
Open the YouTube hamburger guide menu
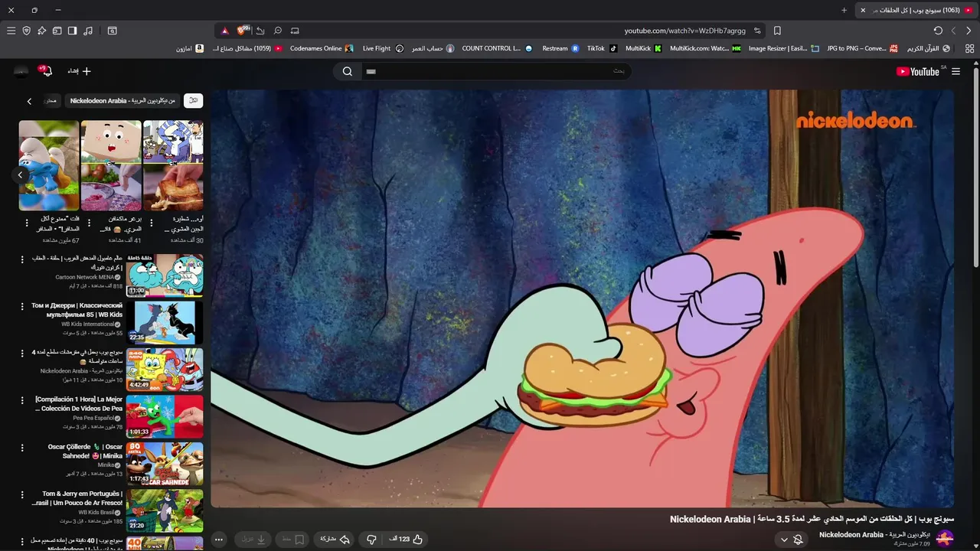[955, 71]
